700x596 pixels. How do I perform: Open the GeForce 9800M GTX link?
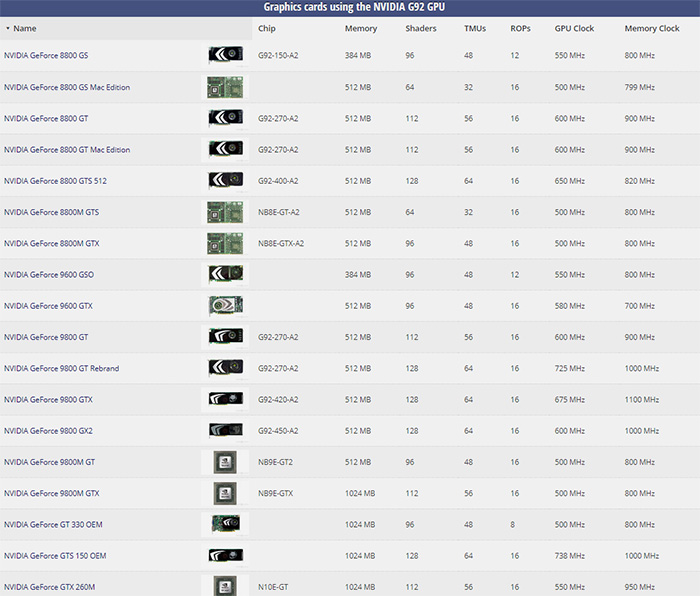click(x=52, y=493)
